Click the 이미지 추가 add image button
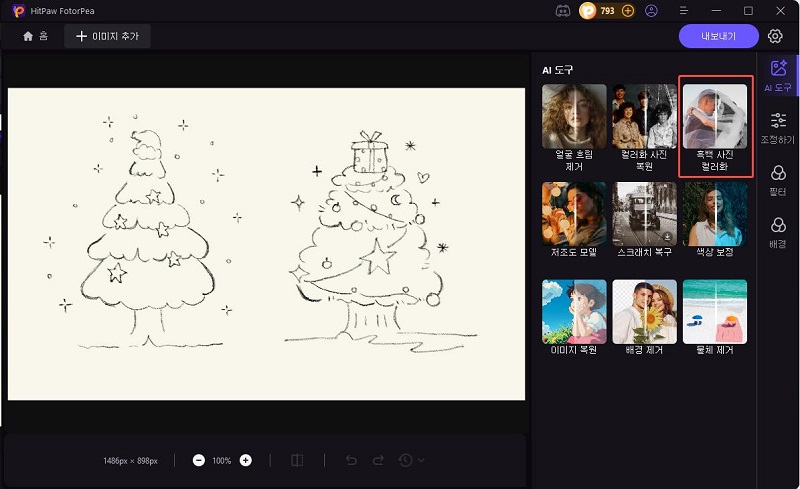800x489 pixels. click(108, 36)
